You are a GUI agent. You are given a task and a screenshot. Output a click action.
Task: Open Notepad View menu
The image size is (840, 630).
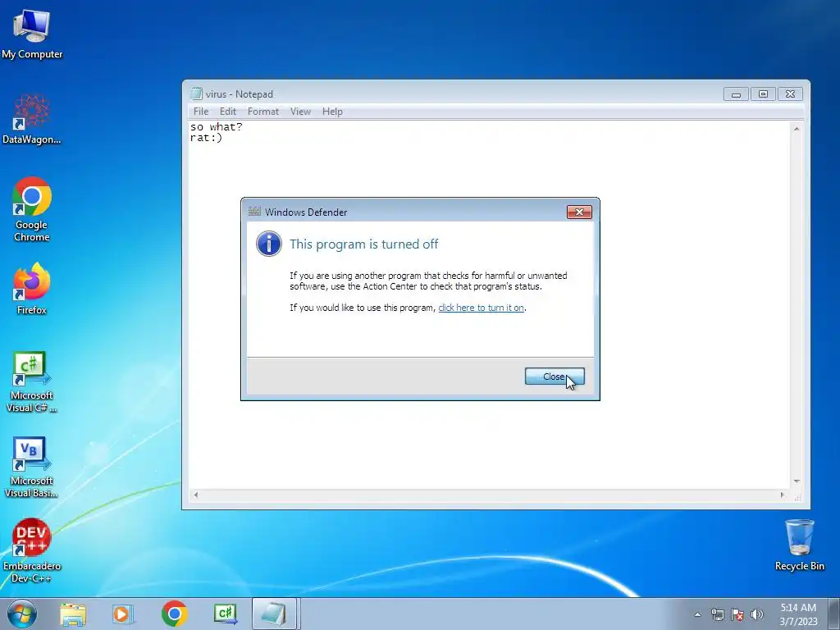pos(300,112)
